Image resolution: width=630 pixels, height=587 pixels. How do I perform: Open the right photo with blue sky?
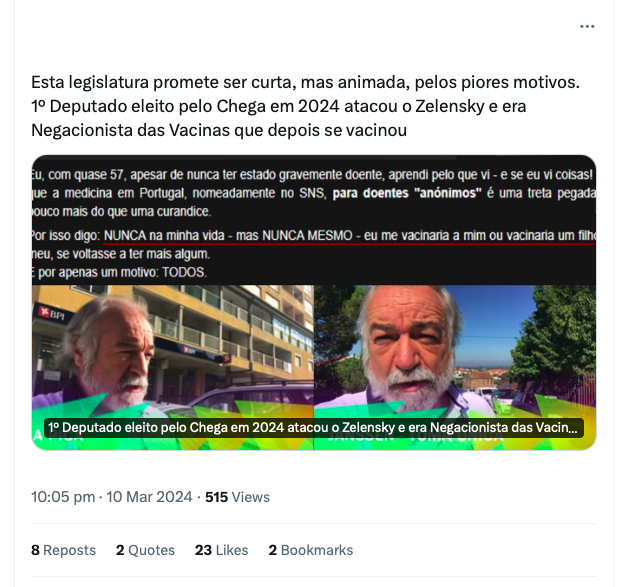coord(455,367)
